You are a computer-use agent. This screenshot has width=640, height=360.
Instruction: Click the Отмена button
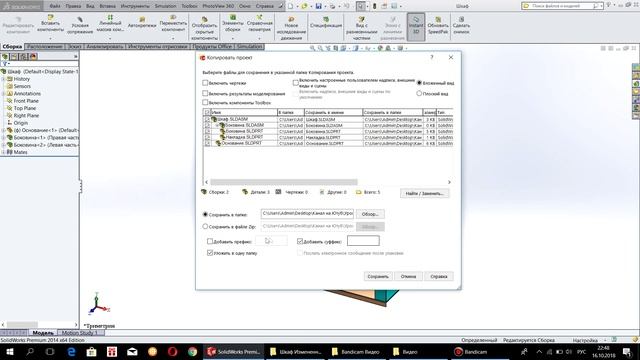point(408,276)
